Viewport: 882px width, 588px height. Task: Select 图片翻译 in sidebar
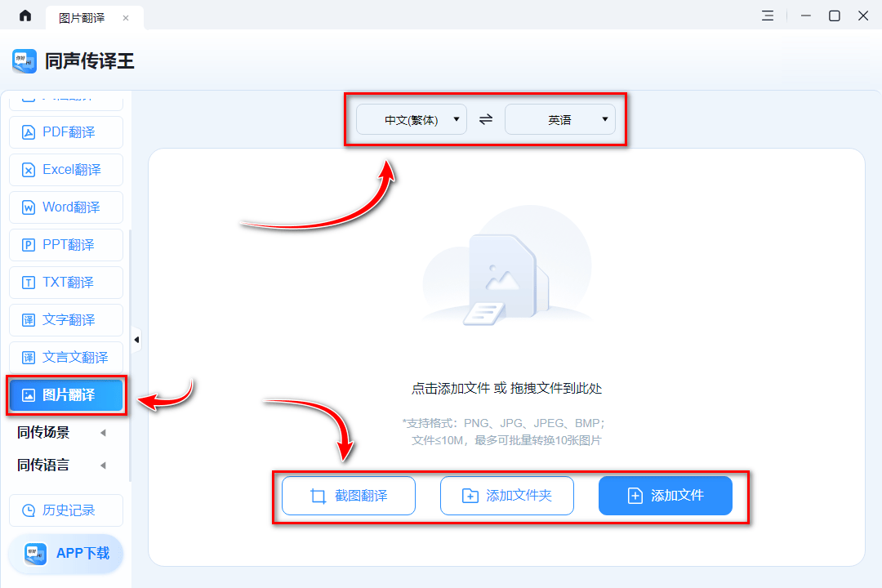click(x=66, y=395)
